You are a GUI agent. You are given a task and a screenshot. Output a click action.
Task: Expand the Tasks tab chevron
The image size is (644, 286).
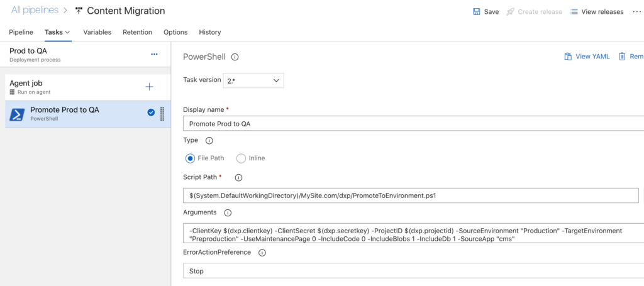[x=67, y=33]
